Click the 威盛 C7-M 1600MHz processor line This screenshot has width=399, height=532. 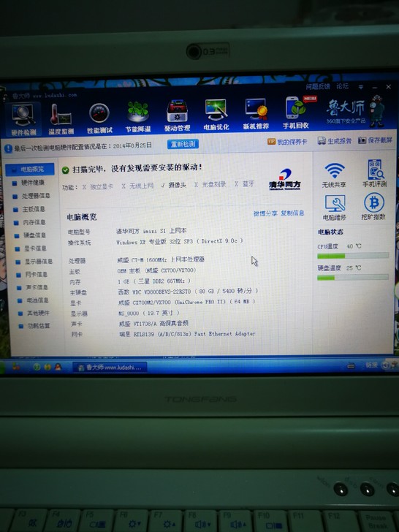(161, 259)
